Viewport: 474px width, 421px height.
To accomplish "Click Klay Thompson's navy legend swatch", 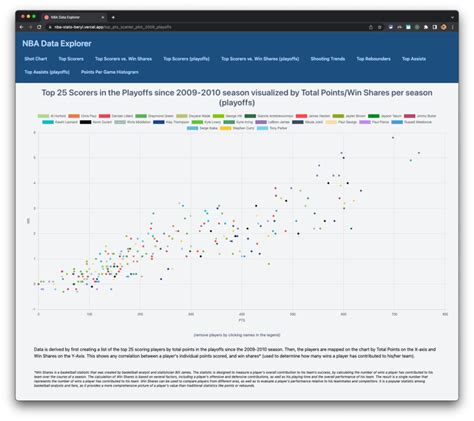I will 159,122.
